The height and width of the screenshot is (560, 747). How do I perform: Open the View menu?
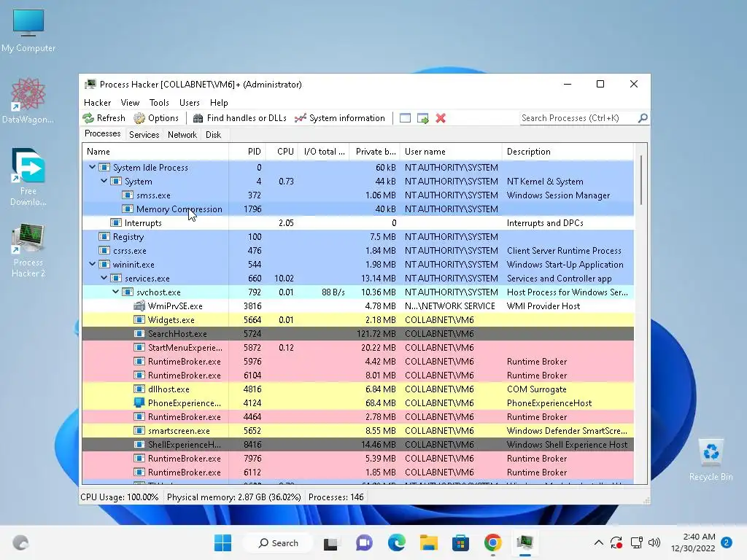pyautogui.click(x=130, y=102)
